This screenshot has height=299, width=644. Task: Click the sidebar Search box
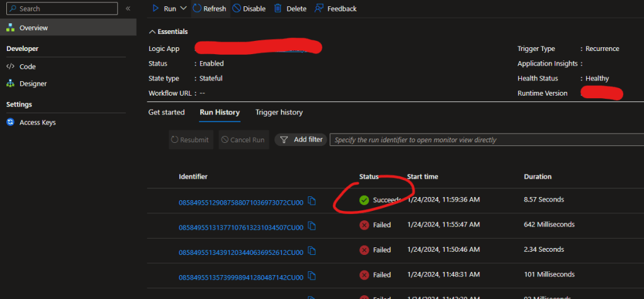[61, 9]
